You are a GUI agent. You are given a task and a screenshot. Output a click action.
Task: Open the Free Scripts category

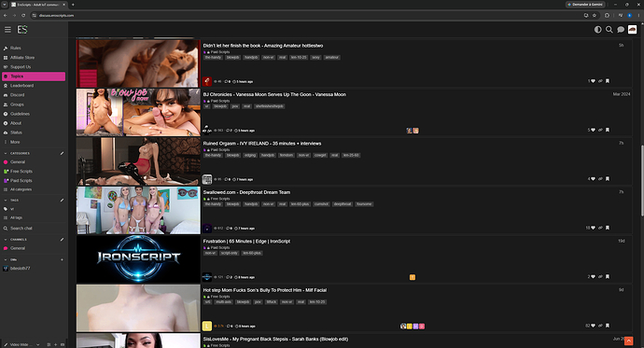click(x=34, y=171)
